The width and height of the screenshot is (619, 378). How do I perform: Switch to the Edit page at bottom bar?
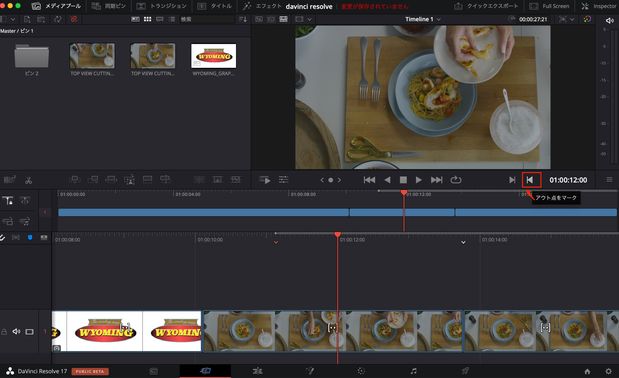[x=257, y=371]
